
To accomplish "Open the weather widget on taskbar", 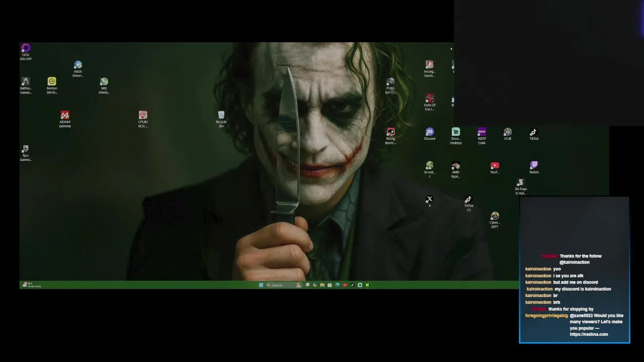I will tap(32, 285).
